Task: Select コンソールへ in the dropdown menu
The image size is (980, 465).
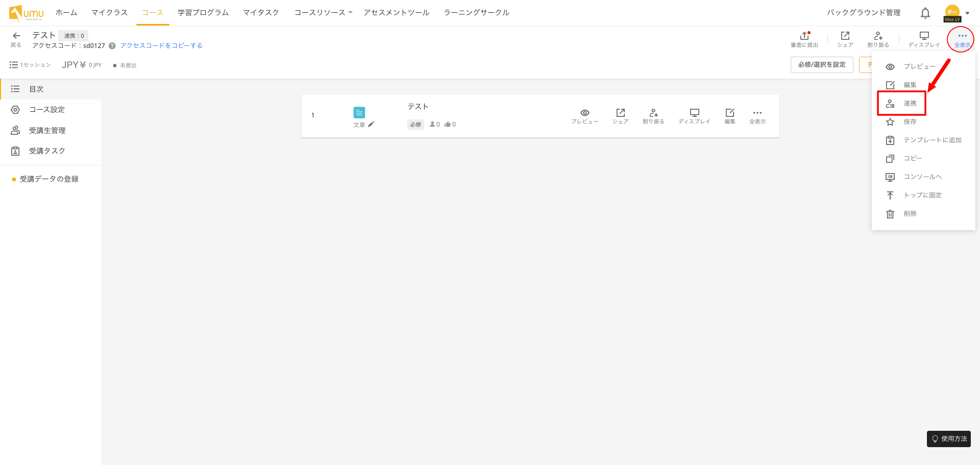Action: click(x=923, y=177)
